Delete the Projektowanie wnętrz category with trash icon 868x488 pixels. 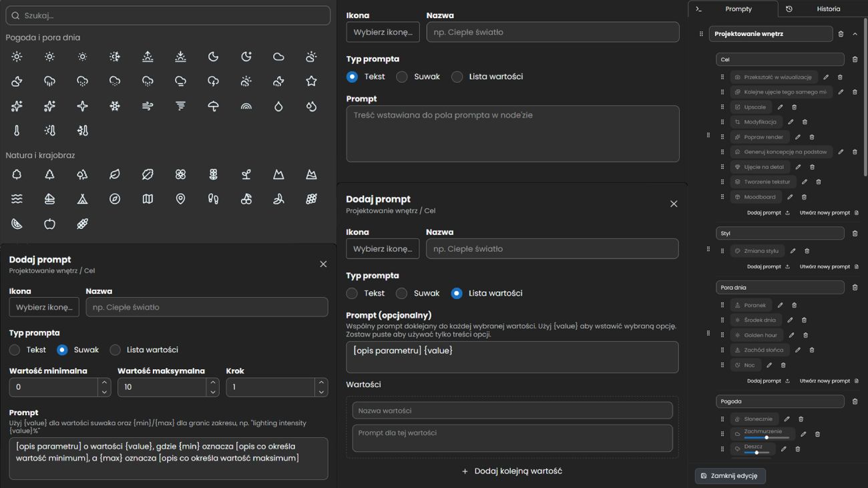841,34
